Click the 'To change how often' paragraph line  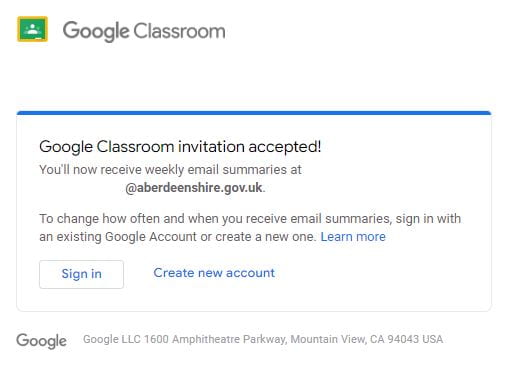pyautogui.click(x=250, y=219)
